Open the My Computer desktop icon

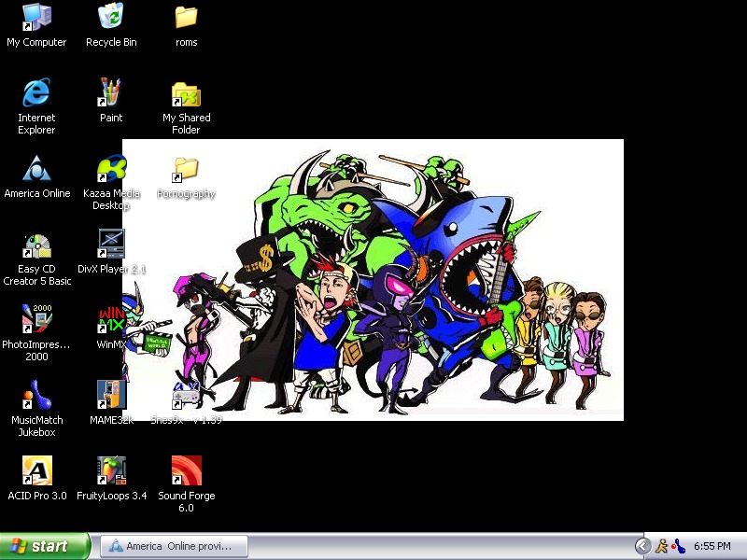click(x=36, y=17)
